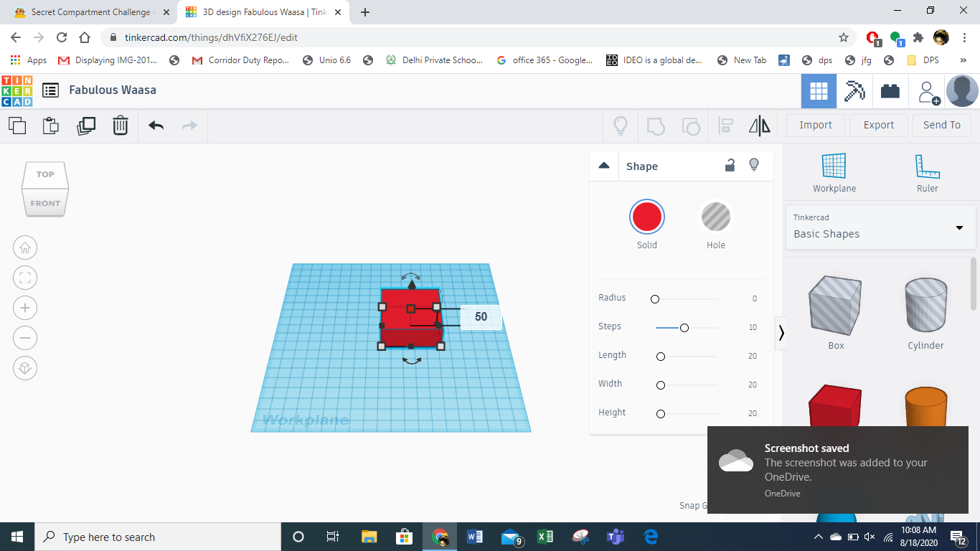Click the Height slider handle
The image size is (980, 551).
coord(661,413)
